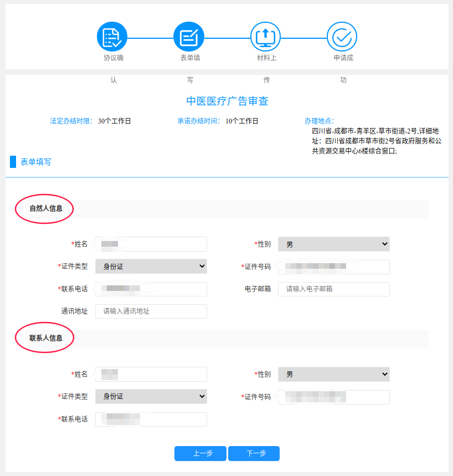Open 性别 dropdown under 自然人信息

click(x=333, y=244)
